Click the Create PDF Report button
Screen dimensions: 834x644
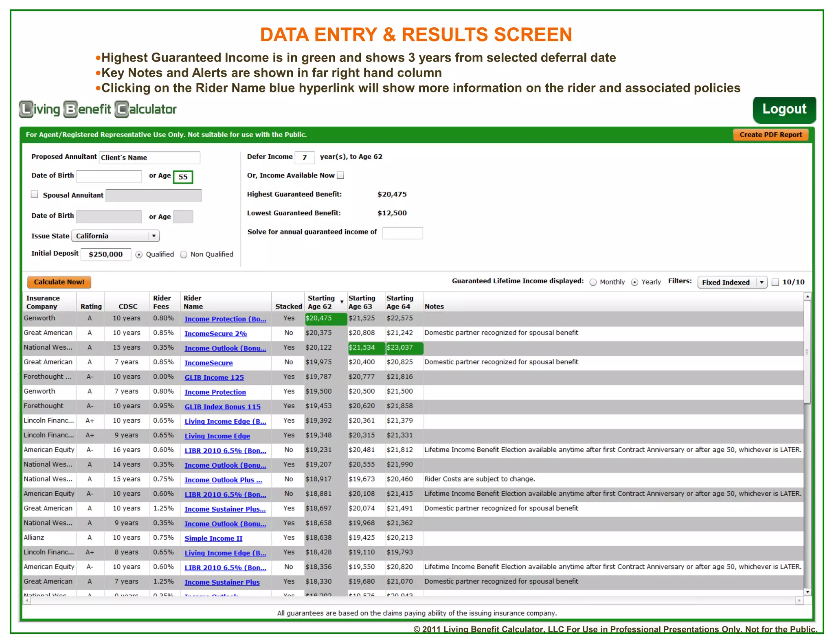point(770,135)
